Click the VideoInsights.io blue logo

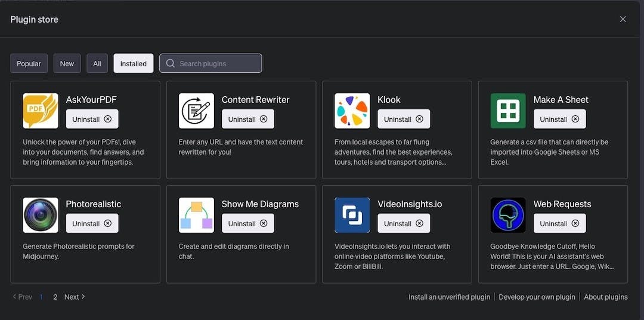(352, 215)
